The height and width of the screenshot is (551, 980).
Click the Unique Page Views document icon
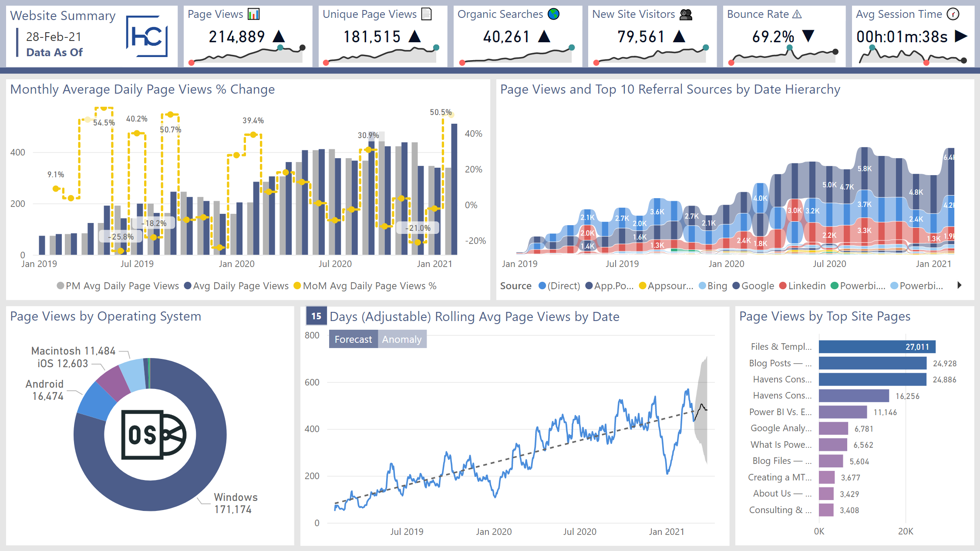(427, 14)
